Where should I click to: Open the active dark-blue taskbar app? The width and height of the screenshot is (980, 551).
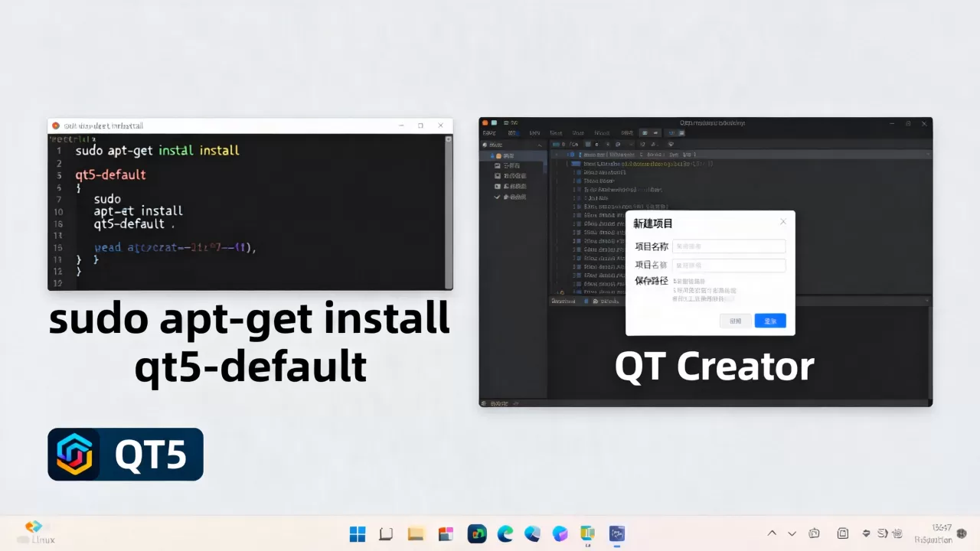[617, 533]
